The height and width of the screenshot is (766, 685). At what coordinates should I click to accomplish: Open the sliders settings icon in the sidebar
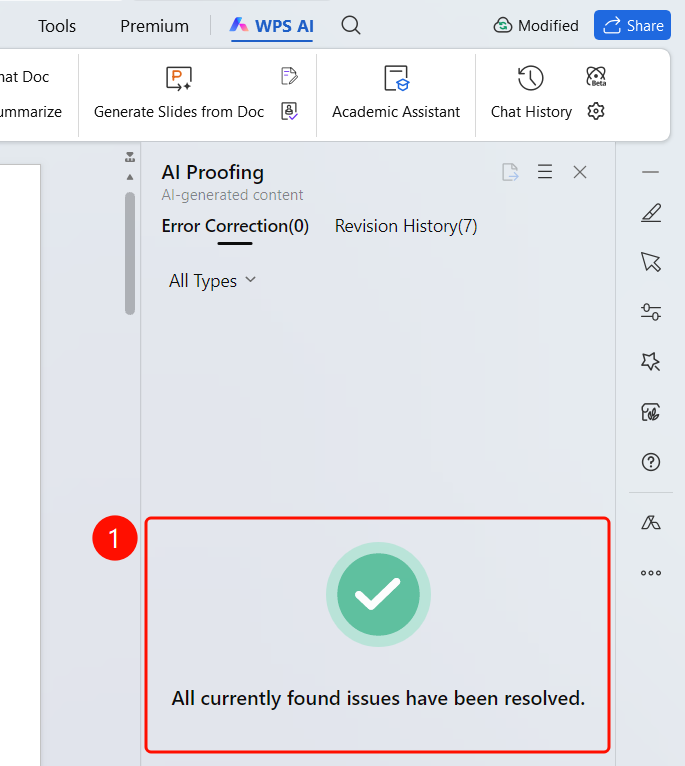[x=651, y=312]
